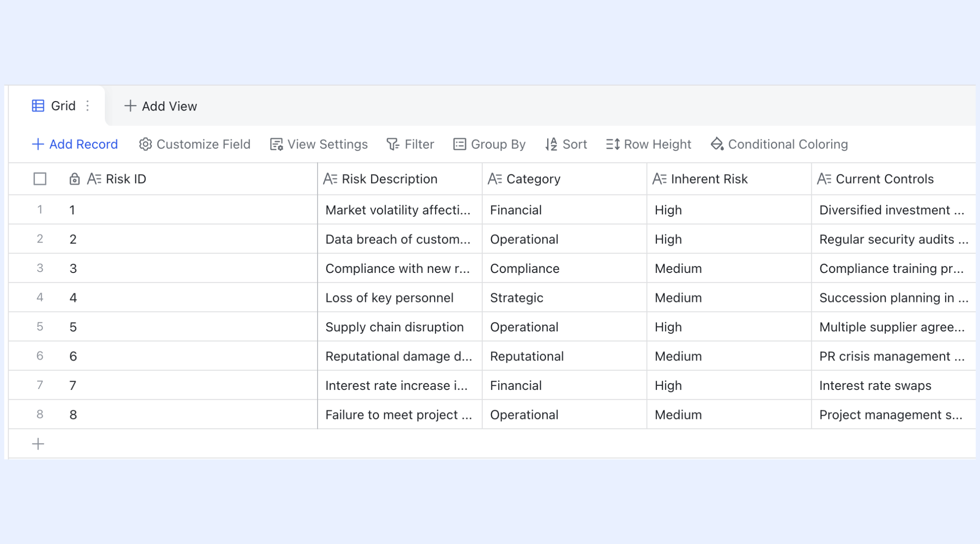Add a new row with the bottom plus icon
The height and width of the screenshot is (544, 980).
pos(38,444)
